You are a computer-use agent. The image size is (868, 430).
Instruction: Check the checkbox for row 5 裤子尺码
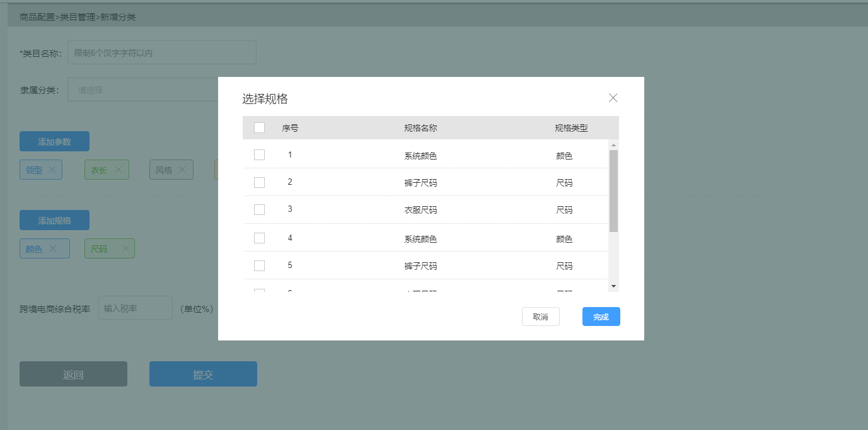coord(259,265)
